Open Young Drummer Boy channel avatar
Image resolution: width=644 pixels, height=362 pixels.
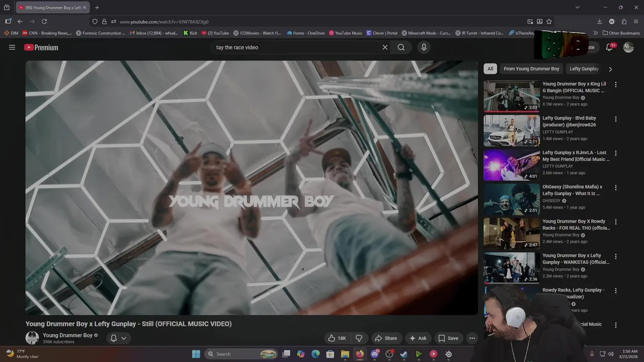coord(32,338)
